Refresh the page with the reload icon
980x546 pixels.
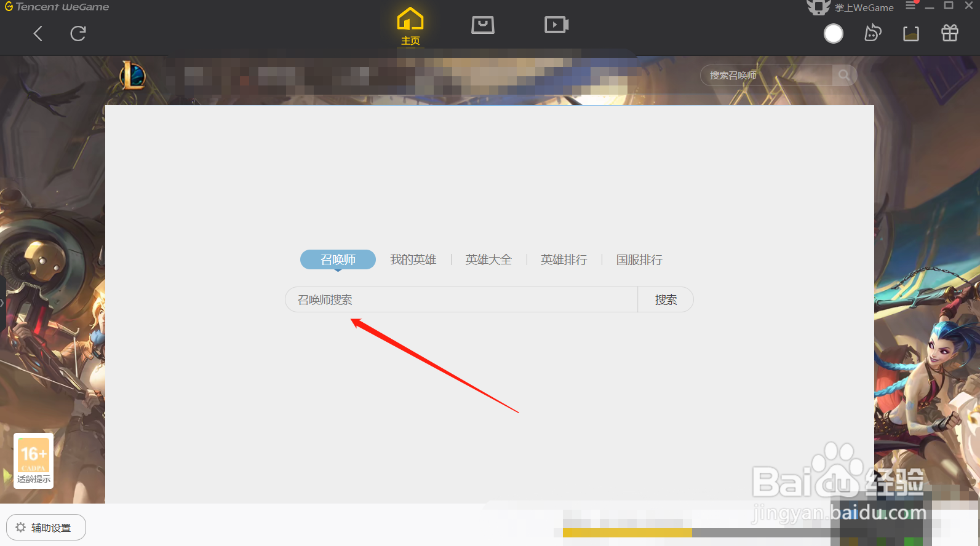coord(78,33)
